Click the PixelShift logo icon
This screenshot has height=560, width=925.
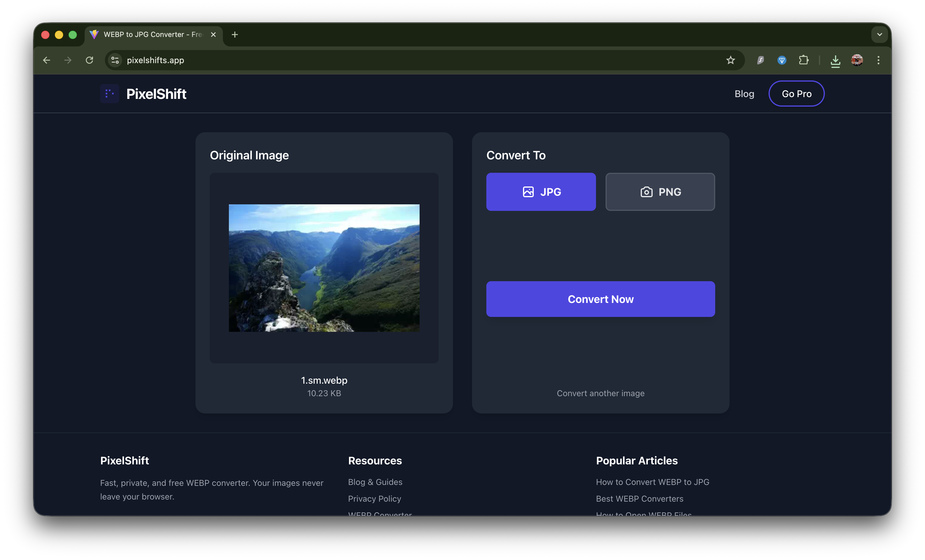110,94
